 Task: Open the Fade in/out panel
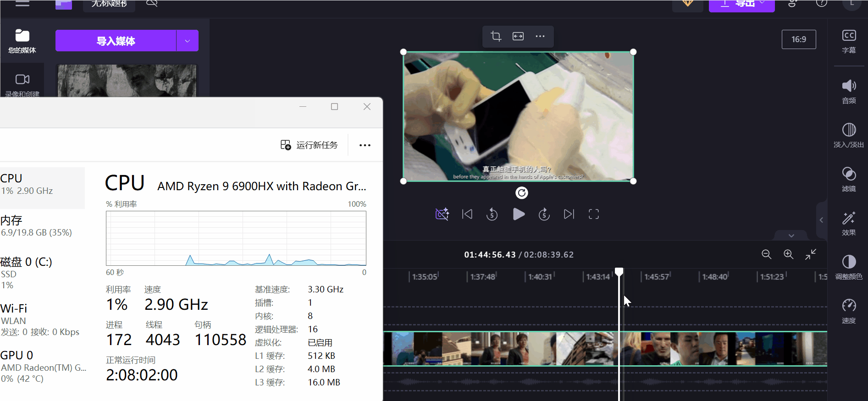click(849, 136)
